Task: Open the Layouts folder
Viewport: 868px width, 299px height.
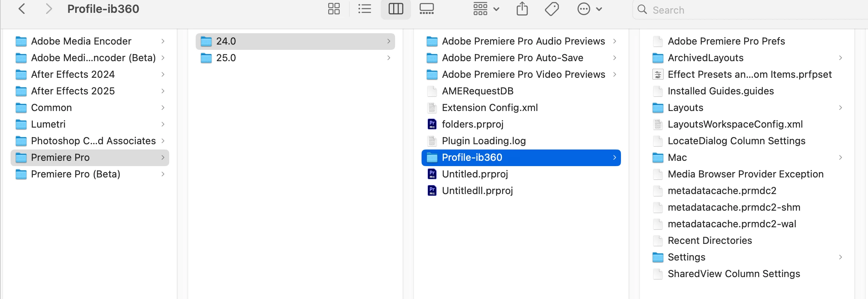Action: tap(747, 108)
